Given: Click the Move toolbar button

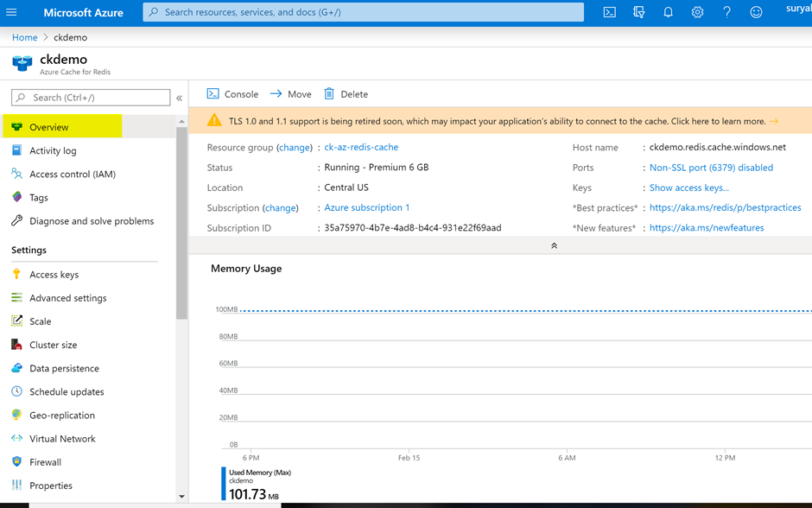Looking at the screenshot, I should pos(290,93).
